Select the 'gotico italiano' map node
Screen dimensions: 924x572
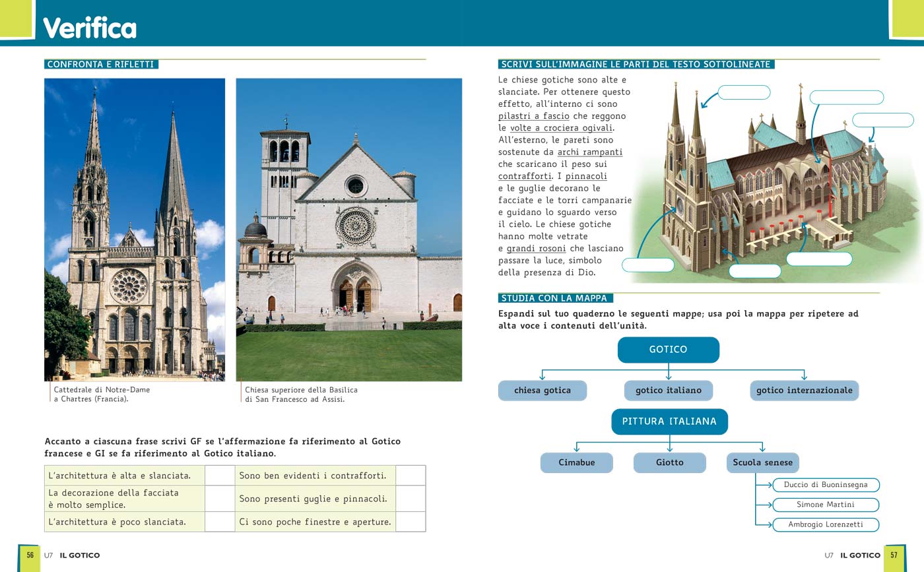coord(669,391)
